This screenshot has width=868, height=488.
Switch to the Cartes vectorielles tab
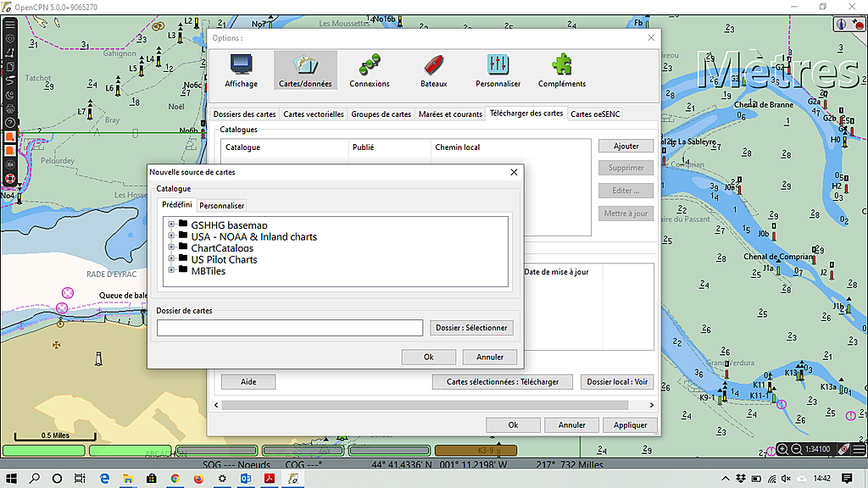click(314, 114)
